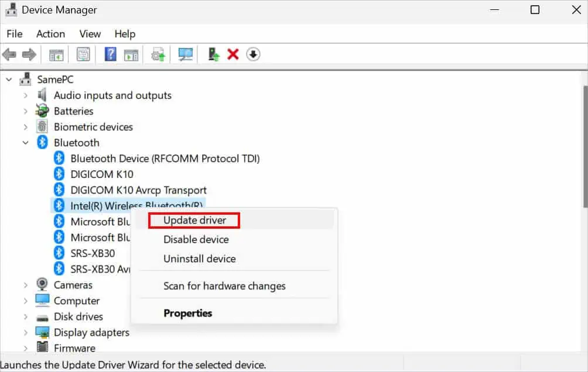This screenshot has height=372, width=588.
Task: Collapse the Bluetooth category
Action: (x=25, y=142)
